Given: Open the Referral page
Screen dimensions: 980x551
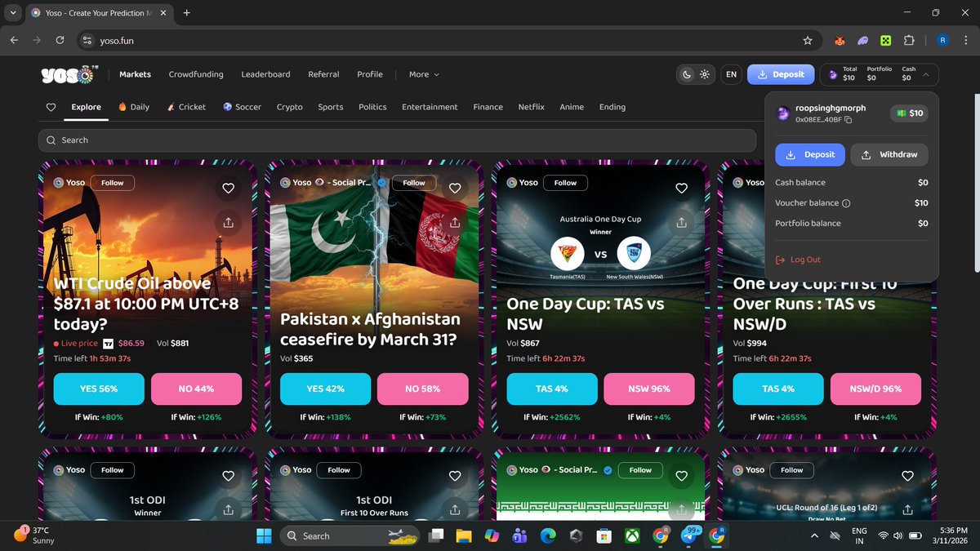Looking at the screenshot, I should [x=323, y=74].
